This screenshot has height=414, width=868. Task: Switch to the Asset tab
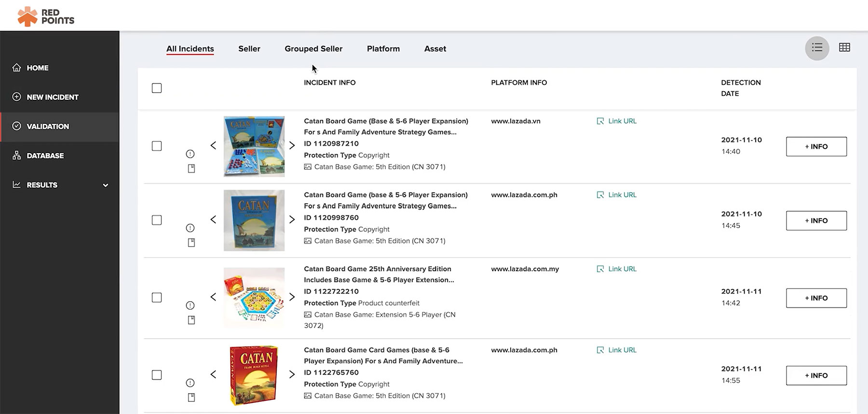pyautogui.click(x=435, y=49)
